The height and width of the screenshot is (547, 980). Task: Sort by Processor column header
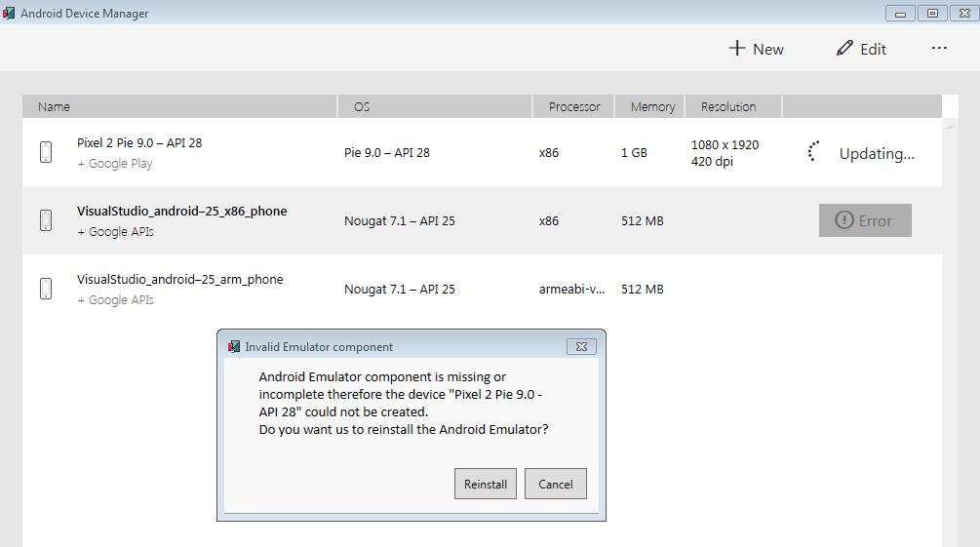point(573,107)
